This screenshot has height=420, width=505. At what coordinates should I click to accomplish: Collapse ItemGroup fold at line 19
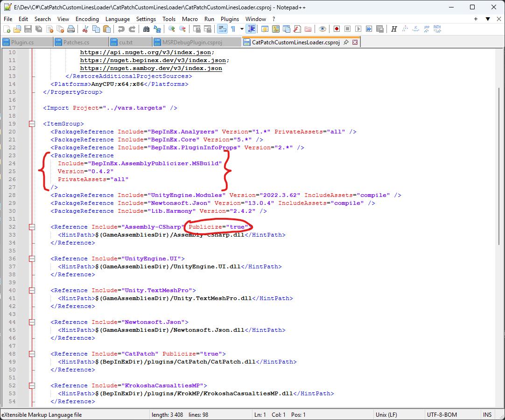click(x=32, y=124)
